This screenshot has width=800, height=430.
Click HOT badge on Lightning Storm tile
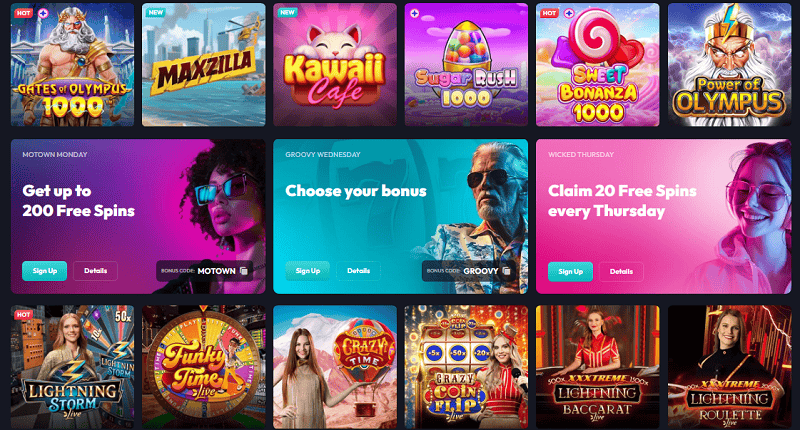tap(23, 315)
